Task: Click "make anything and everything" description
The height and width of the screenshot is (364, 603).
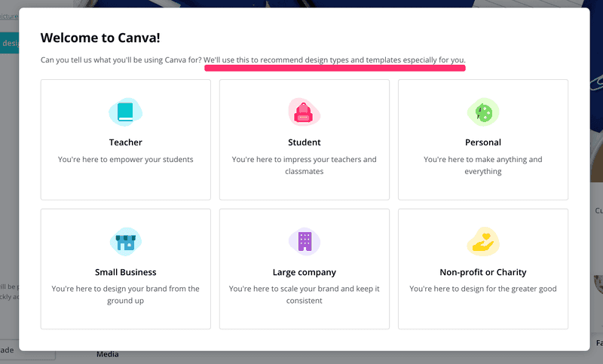Action: point(483,165)
